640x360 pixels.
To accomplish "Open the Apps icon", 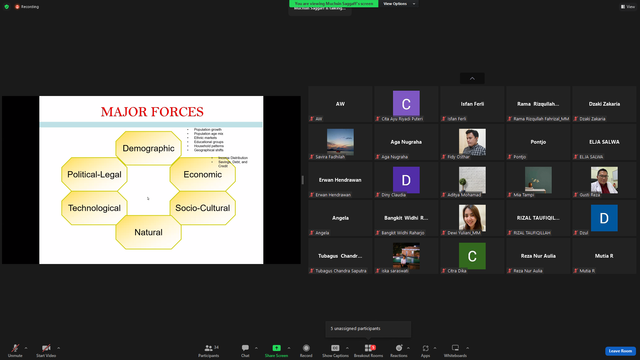I will coord(425,348).
